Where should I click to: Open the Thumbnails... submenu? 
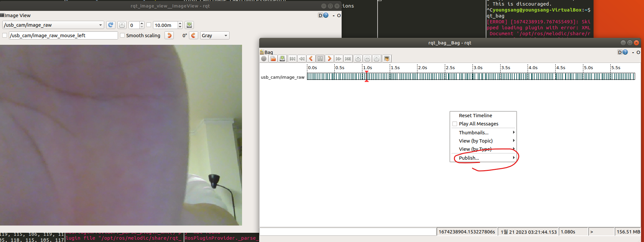point(483,132)
